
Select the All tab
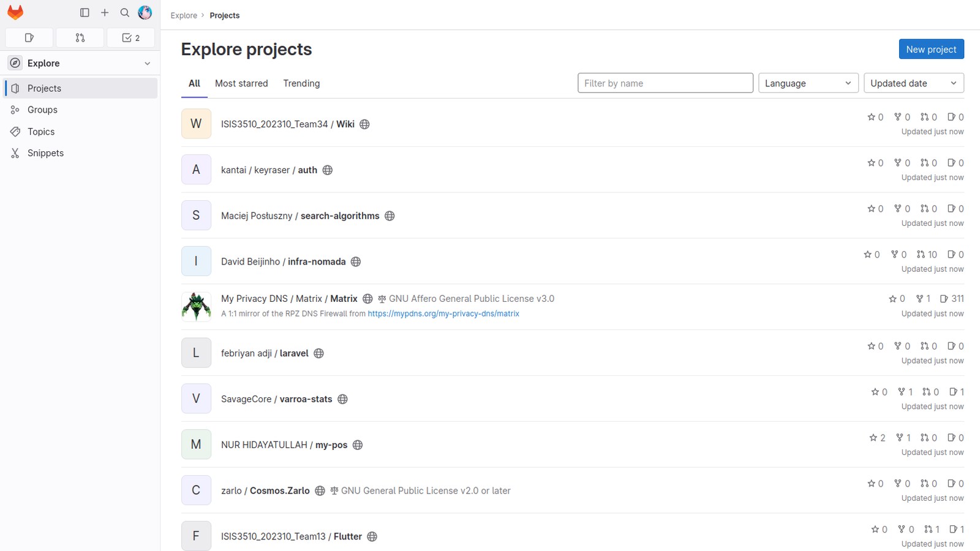click(194, 83)
